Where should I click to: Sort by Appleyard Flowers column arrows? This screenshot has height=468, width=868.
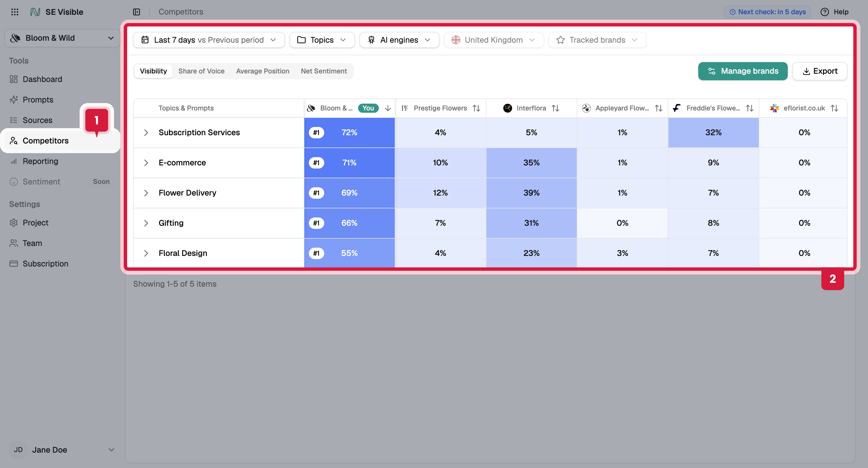point(658,108)
